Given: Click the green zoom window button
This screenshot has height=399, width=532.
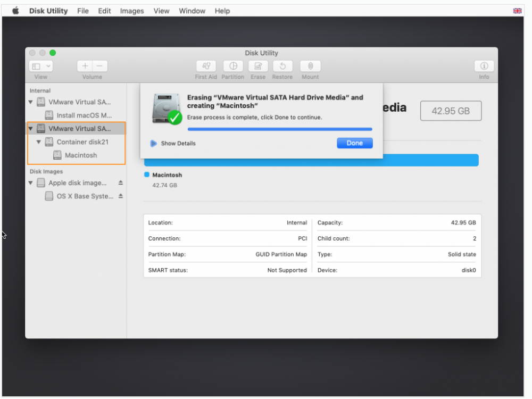Looking at the screenshot, I should (x=53, y=53).
